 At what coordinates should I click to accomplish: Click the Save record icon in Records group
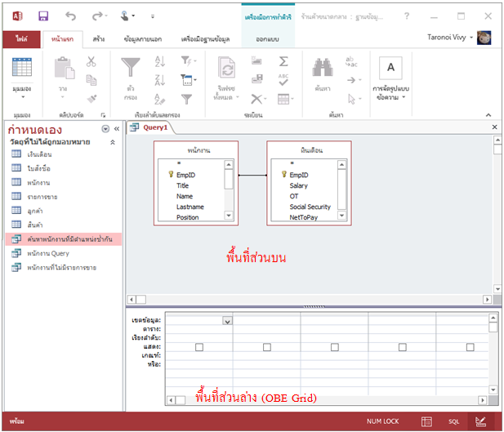click(x=257, y=78)
